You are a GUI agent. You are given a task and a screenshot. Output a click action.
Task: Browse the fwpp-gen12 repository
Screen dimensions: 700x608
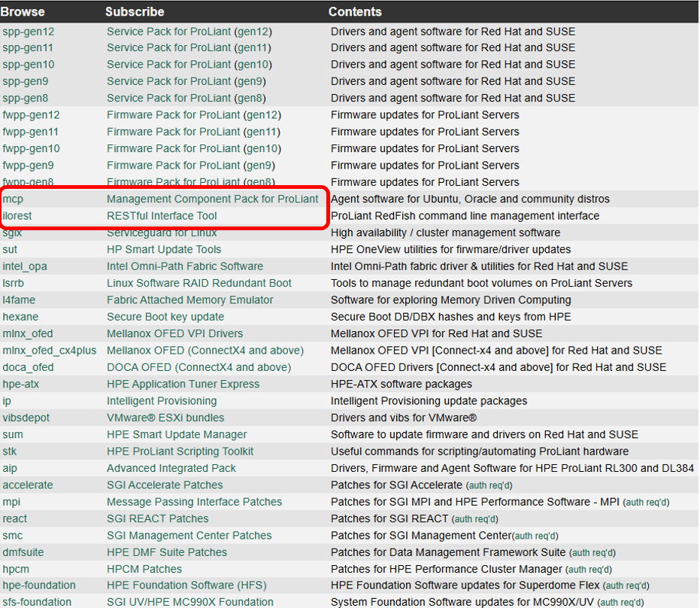tap(31, 115)
